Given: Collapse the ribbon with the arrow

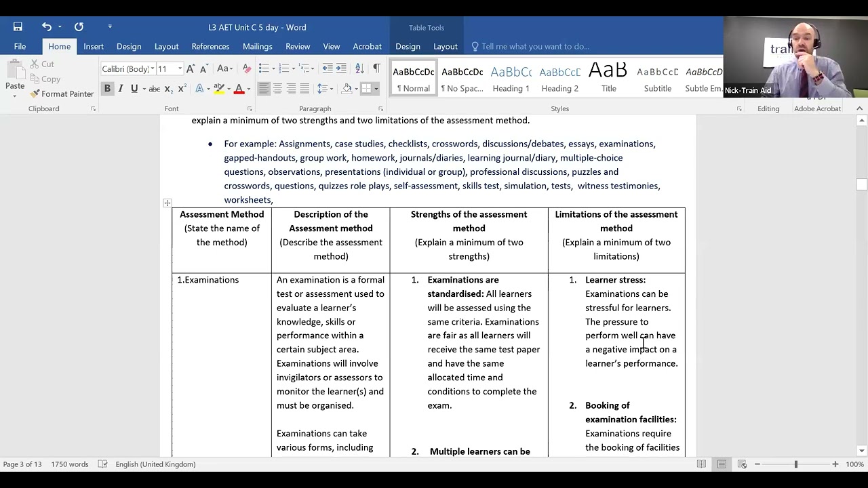Looking at the screenshot, I should tap(859, 108).
